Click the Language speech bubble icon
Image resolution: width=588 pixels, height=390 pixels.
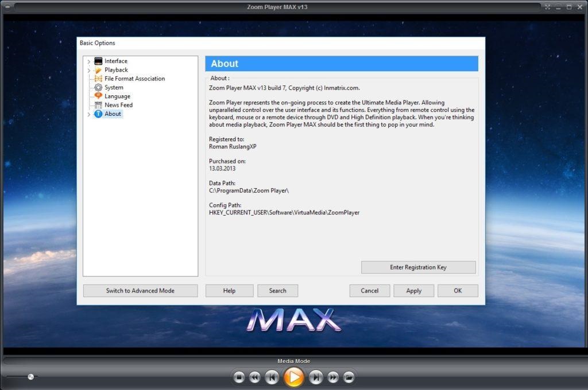(x=98, y=96)
